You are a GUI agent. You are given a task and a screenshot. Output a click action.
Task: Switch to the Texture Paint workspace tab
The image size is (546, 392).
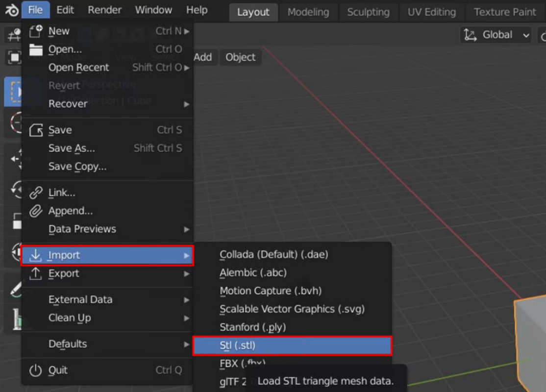coord(505,12)
